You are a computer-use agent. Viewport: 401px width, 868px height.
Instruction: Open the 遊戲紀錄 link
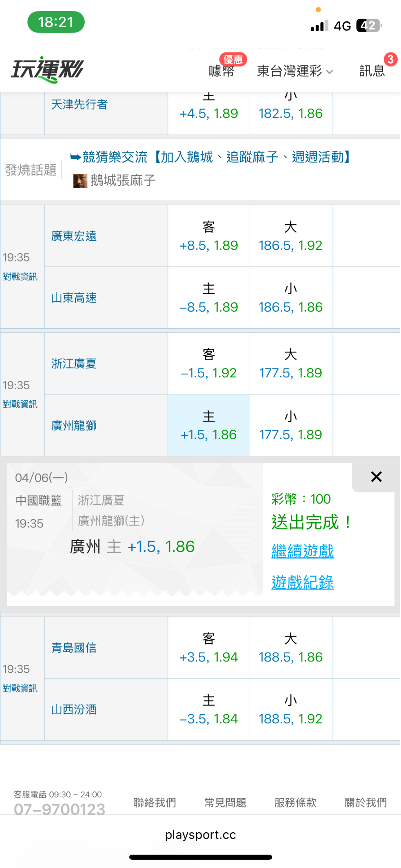click(x=303, y=582)
